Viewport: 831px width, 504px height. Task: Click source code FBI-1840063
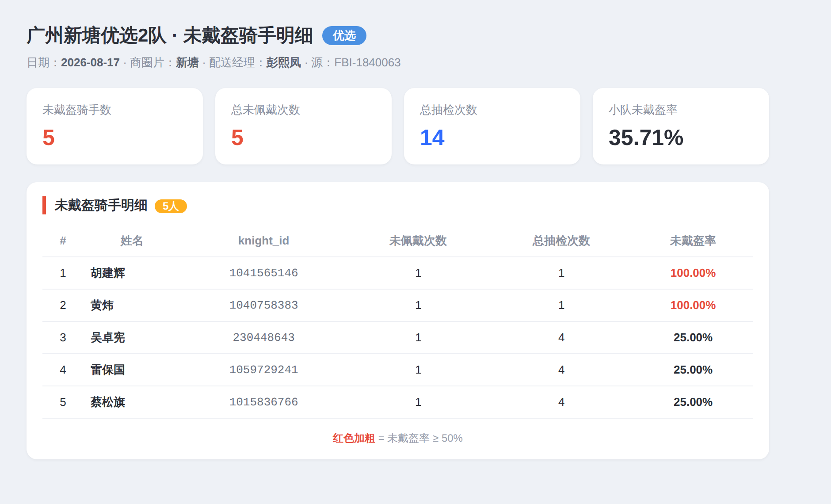367,63
